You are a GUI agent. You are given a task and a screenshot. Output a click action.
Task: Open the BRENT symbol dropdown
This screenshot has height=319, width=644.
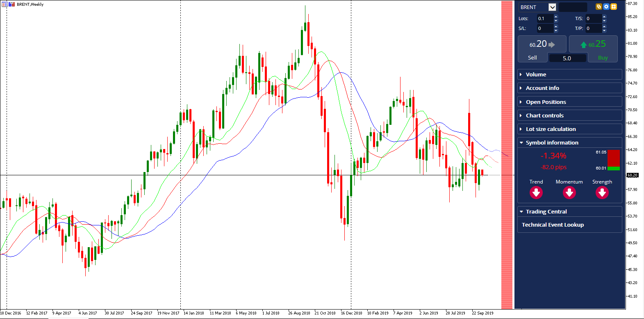point(552,7)
